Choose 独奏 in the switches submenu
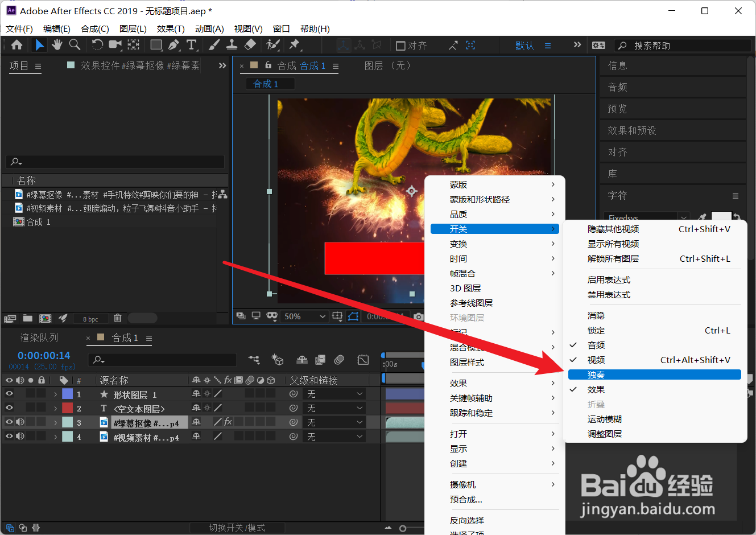This screenshot has width=756, height=535. (x=655, y=374)
